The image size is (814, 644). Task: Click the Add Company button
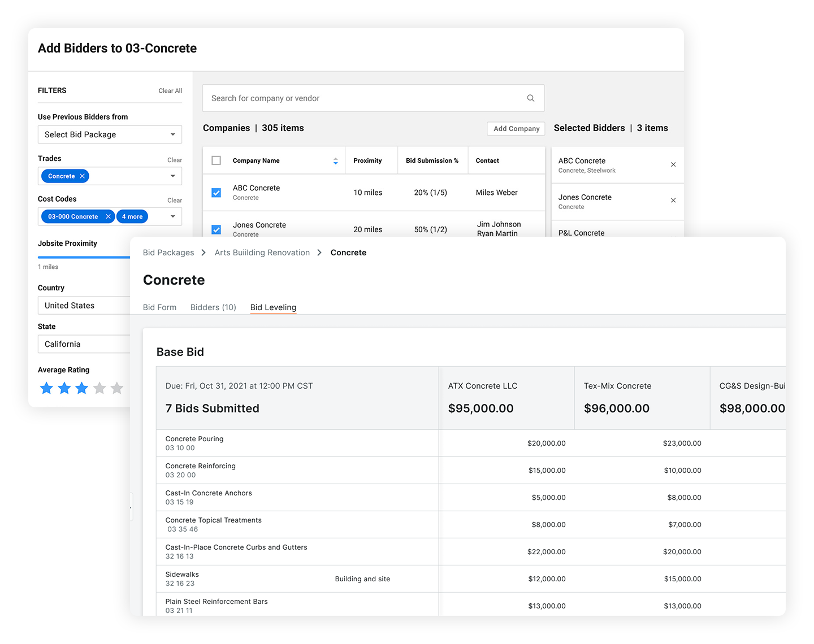click(x=516, y=128)
